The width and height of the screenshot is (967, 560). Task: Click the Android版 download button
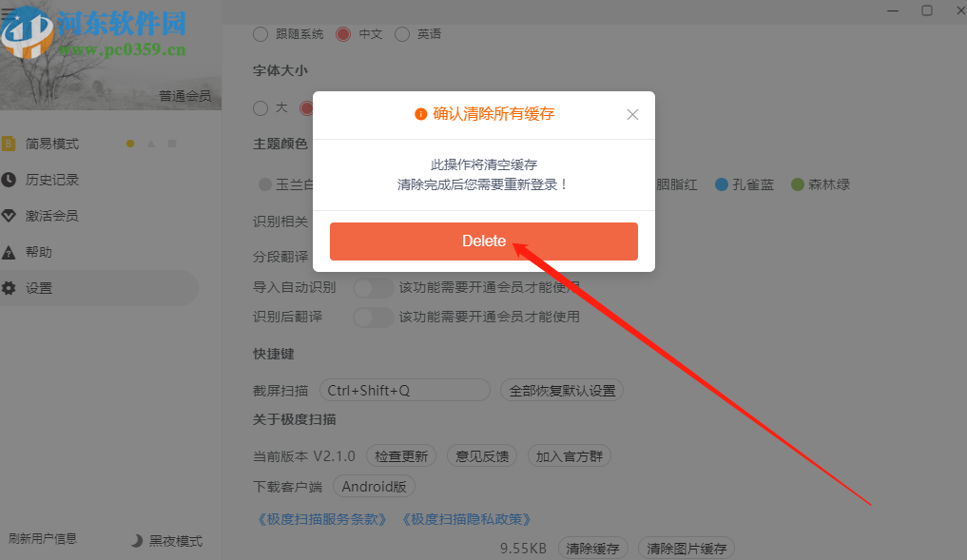[x=374, y=487]
